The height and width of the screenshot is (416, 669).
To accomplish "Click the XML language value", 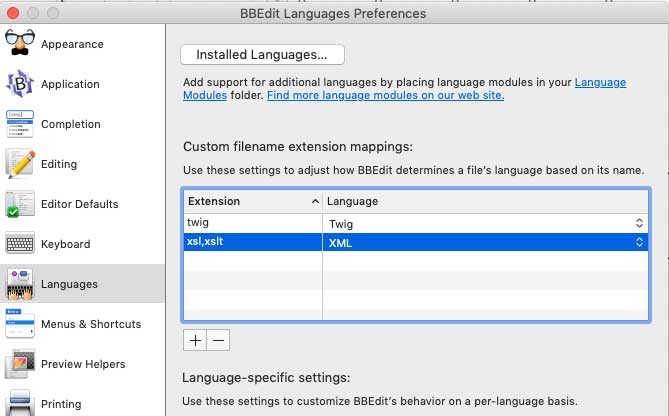I will pos(340,243).
